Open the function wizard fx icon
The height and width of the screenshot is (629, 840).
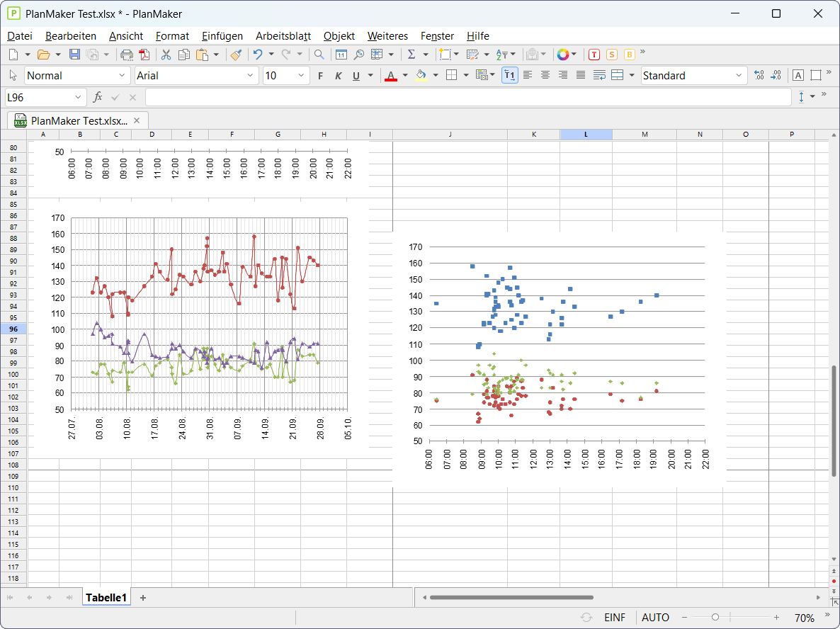(98, 97)
